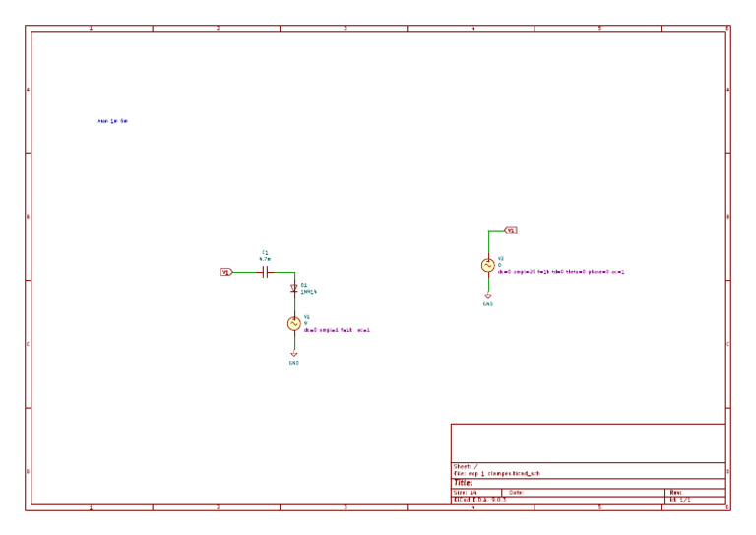Click the Title: field in title block

click(463, 483)
